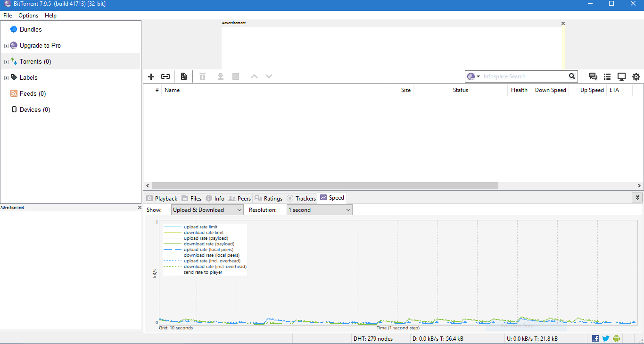Click the torrent list scroll left arrow
The height and width of the screenshot is (344, 644).
[147, 186]
